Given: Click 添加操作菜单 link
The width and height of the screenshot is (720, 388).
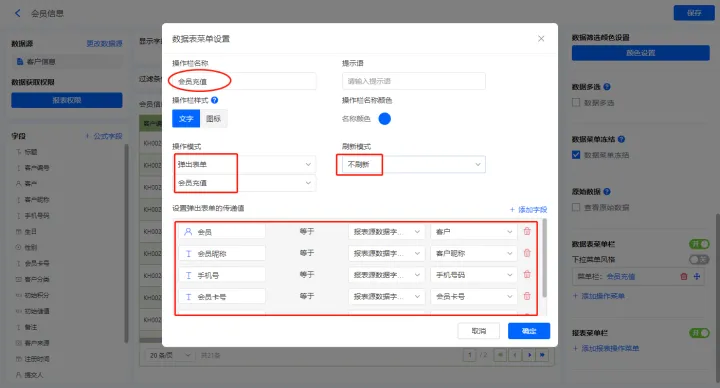Looking at the screenshot, I should (x=599, y=296).
